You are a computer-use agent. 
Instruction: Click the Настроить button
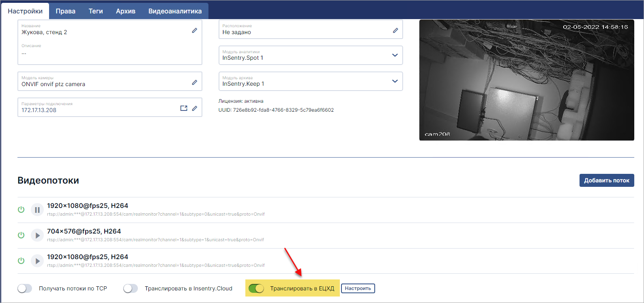coord(358,288)
